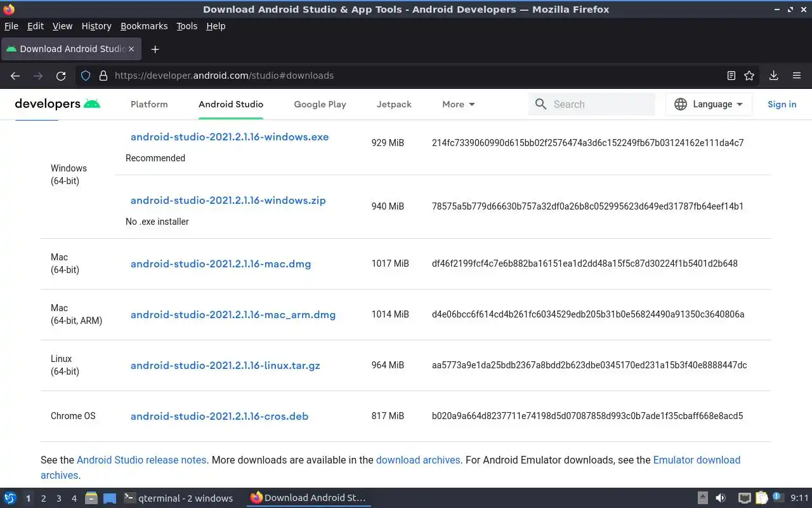Viewport: 812px width, 508px height.
Task: Download android-studio-2021.2.1.16-mac.dmg
Action: pos(221,264)
